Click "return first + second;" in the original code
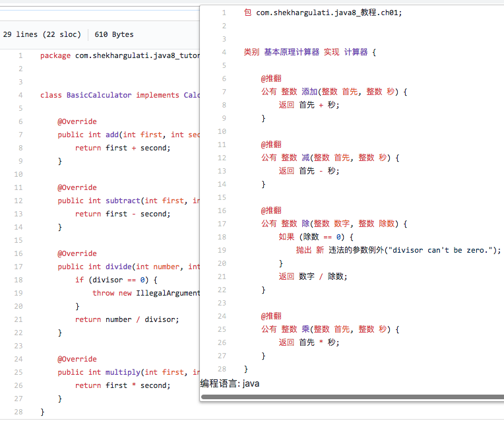Image resolution: width=504 pixels, height=421 pixels. click(123, 148)
